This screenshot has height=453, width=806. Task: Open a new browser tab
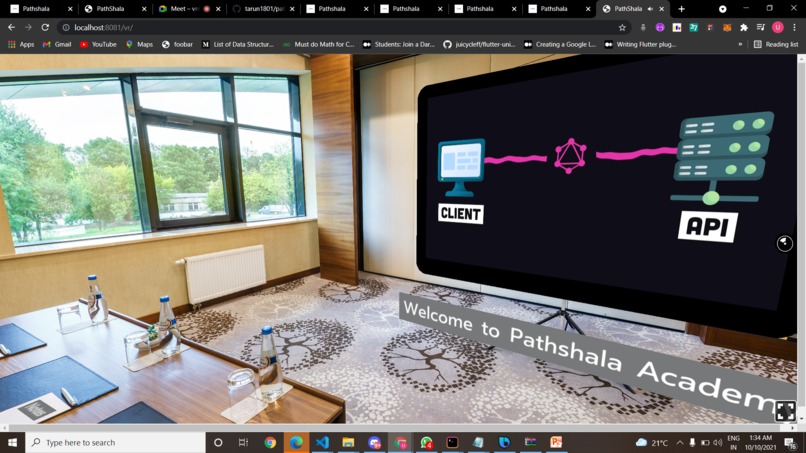click(x=681, y=9)
